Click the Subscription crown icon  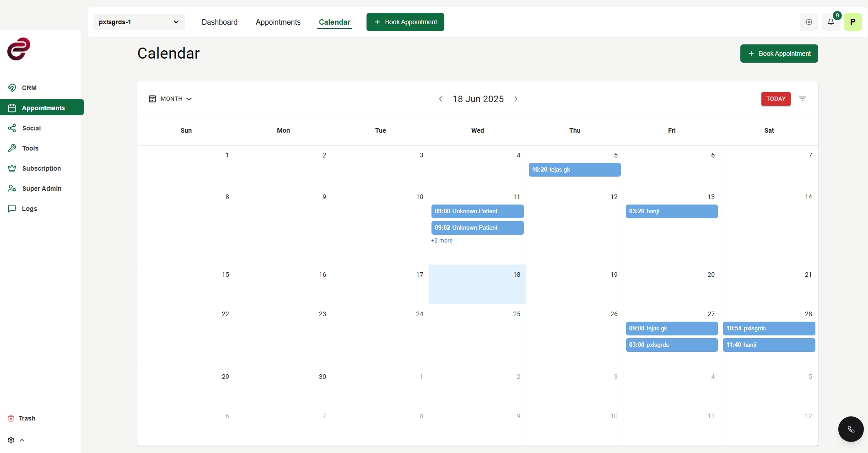[12, 168]
